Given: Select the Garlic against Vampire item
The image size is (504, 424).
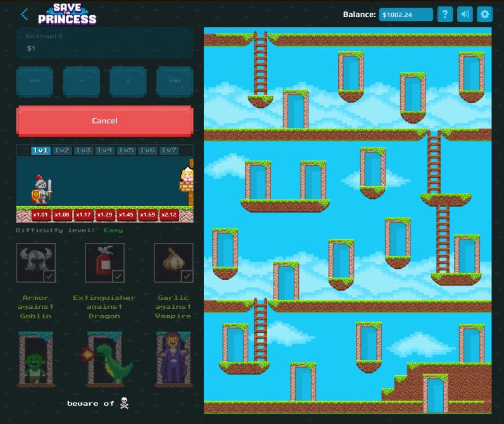Looking at the screenshot, I should coord(173,262).
